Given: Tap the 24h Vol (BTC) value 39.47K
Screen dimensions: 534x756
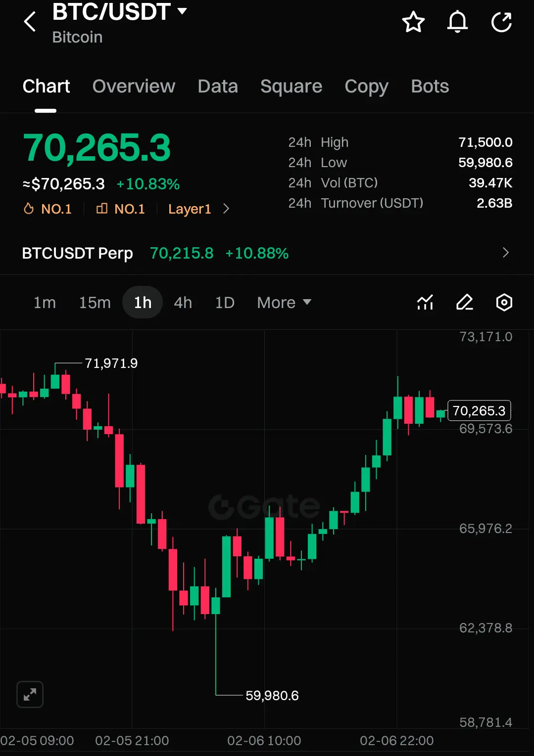Looking at the screenshot, I should (490, 183).
